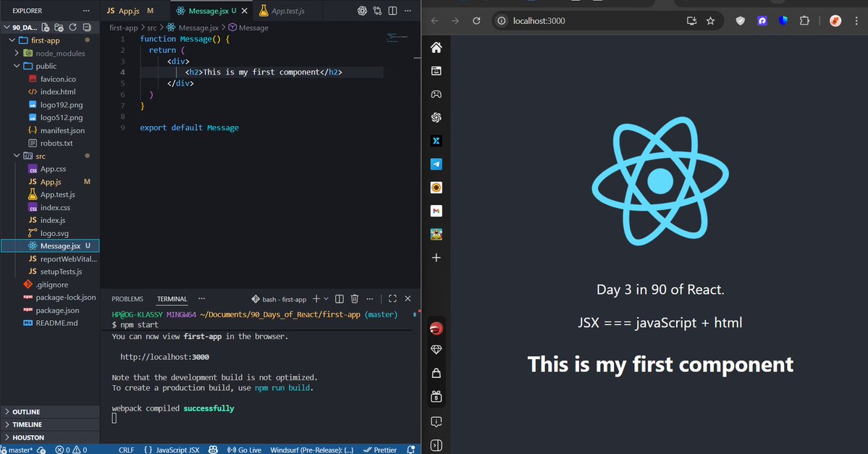Go back in the browser
This screenshot has width=868, height=454.
pyautogui.click(x=434, y=20)
